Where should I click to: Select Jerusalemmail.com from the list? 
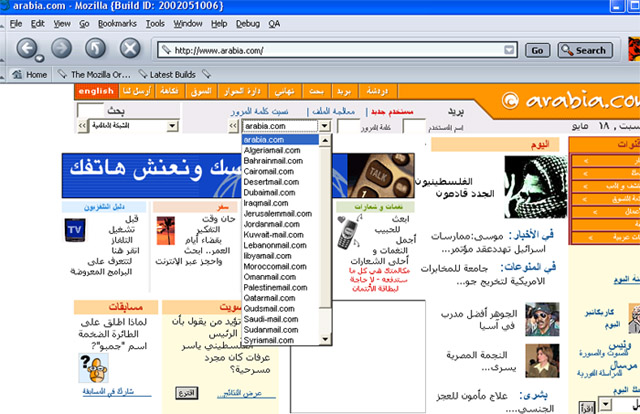pyautogui.click(x=280, y=214)
